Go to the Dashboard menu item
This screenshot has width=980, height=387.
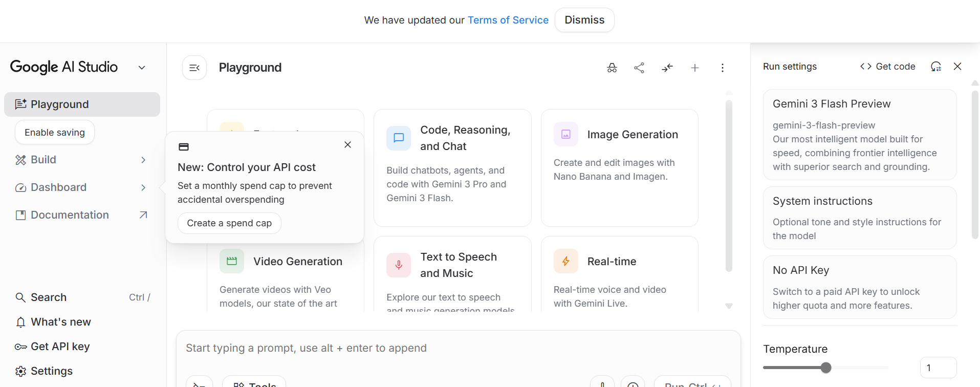pyautogui.click(x=82, y=187)
